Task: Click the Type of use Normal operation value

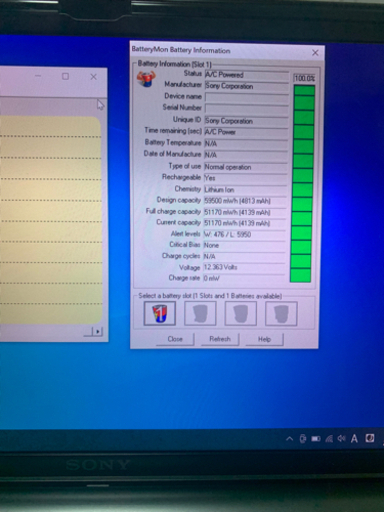Action: (246, 167)
